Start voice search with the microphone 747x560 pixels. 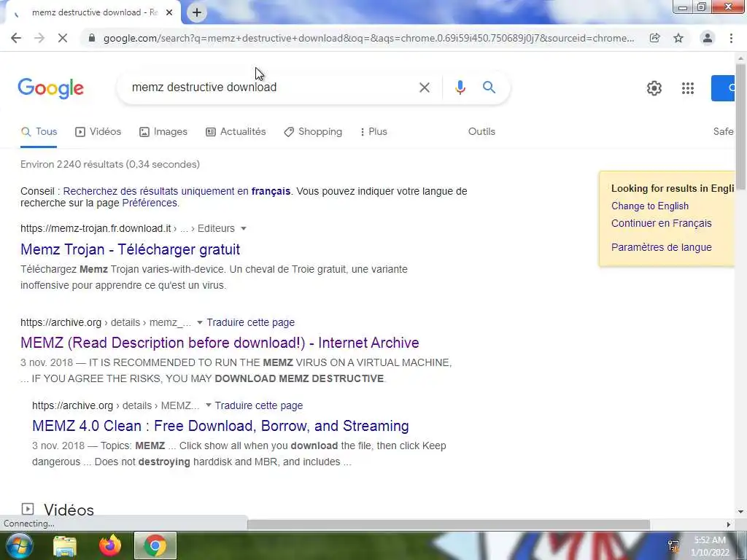point(460,87)
